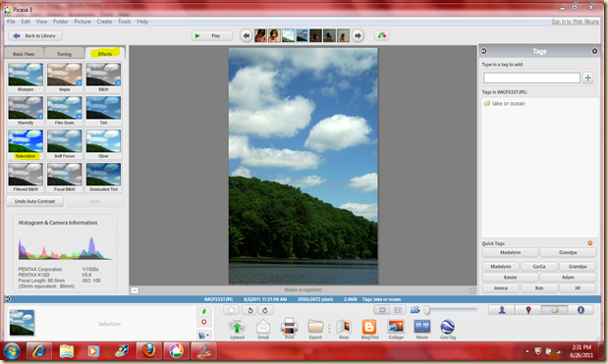
Task: Switch to the Tuning tab
Action: coord(64,54)
